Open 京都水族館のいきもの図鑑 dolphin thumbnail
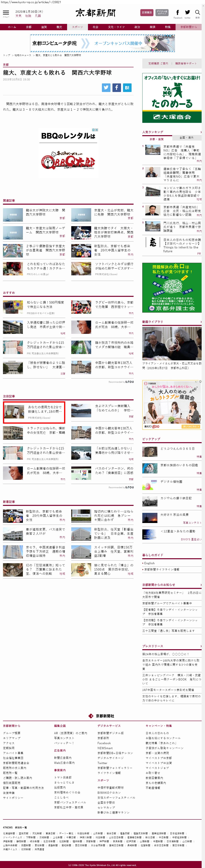The height and width of the screenshot is (868, 205). [x=150, y=468]
